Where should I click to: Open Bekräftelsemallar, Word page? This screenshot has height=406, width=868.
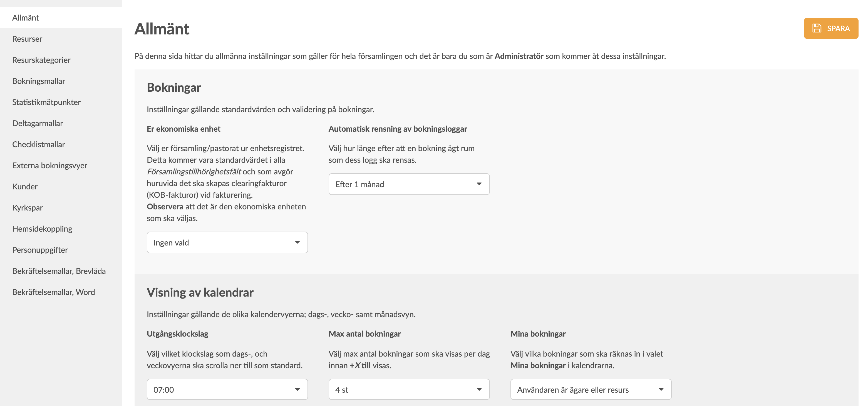(53, 292)
